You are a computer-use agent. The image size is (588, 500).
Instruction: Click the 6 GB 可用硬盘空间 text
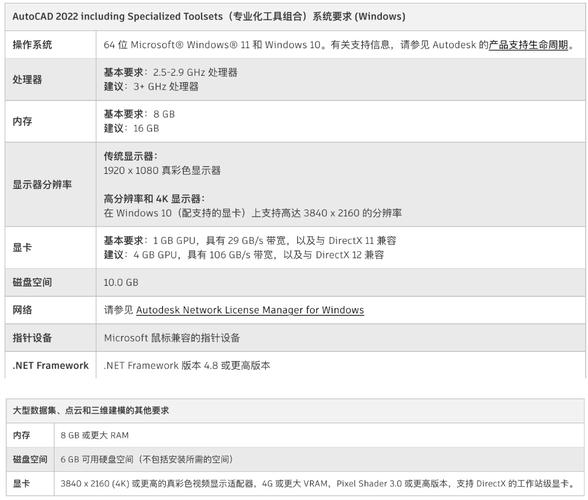pyautogui.click(x=147, y=459)
